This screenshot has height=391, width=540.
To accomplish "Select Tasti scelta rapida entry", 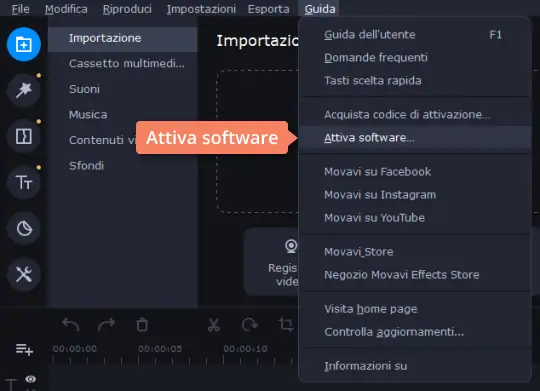I will click(x=415, y=81).
